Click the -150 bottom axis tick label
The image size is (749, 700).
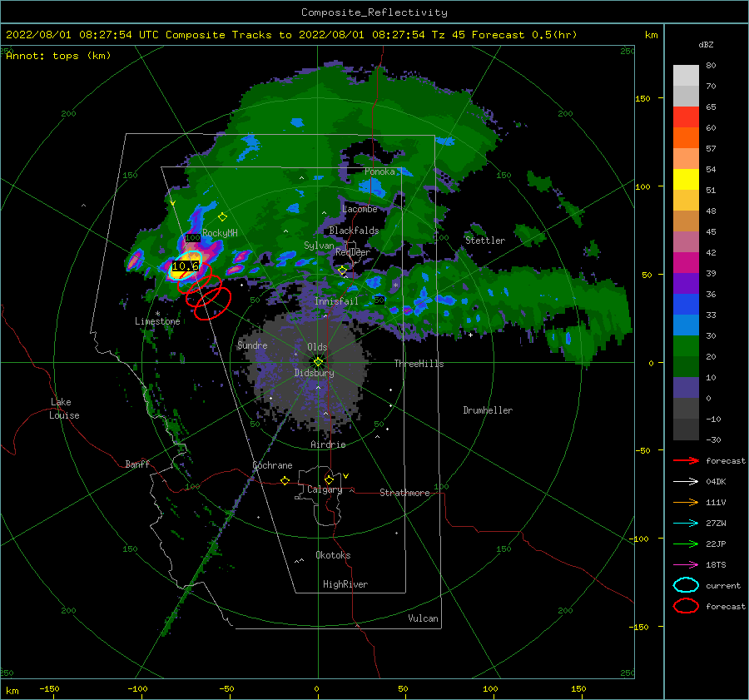[49, 688]
